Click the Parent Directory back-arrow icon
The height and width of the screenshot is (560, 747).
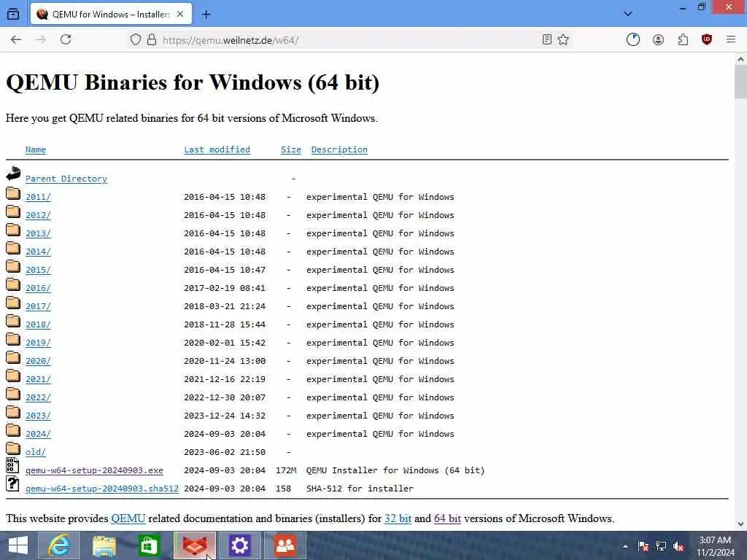pyautogui.click(x=13, y=174)
